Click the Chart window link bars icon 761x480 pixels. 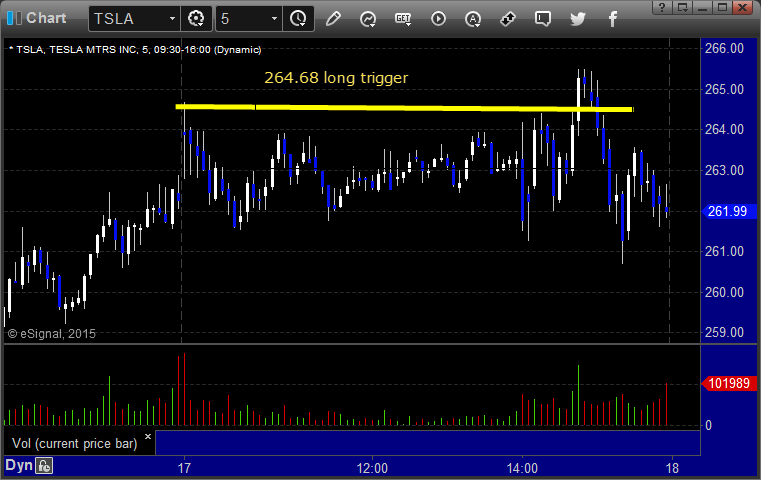pyautogui.click(x=14, y=18)
